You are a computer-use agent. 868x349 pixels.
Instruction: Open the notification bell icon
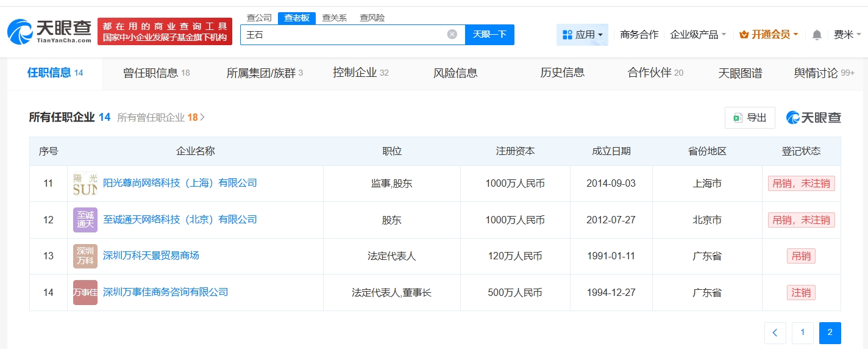[817, 35]
